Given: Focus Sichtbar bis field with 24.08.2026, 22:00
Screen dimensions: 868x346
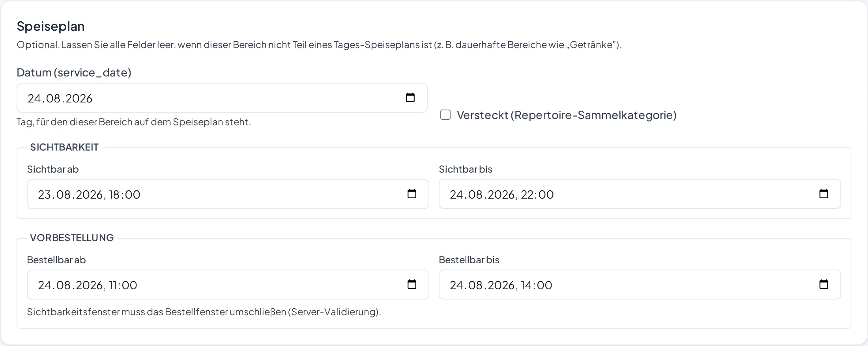Looking at the screenshot, I should pos(640,194).
